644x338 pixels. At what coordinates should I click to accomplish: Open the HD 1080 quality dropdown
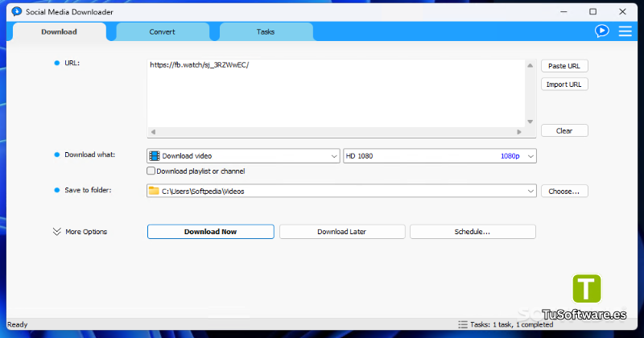coord(440,156)
